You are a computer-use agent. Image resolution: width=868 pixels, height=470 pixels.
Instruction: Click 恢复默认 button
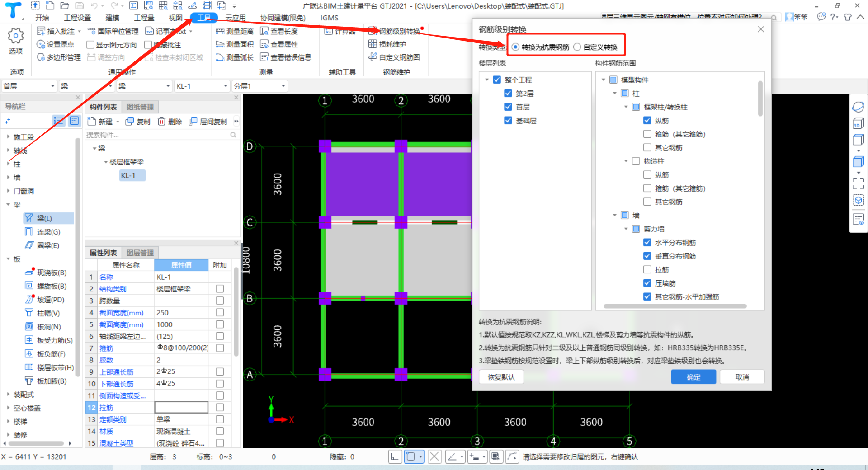[x=501, y=377]
